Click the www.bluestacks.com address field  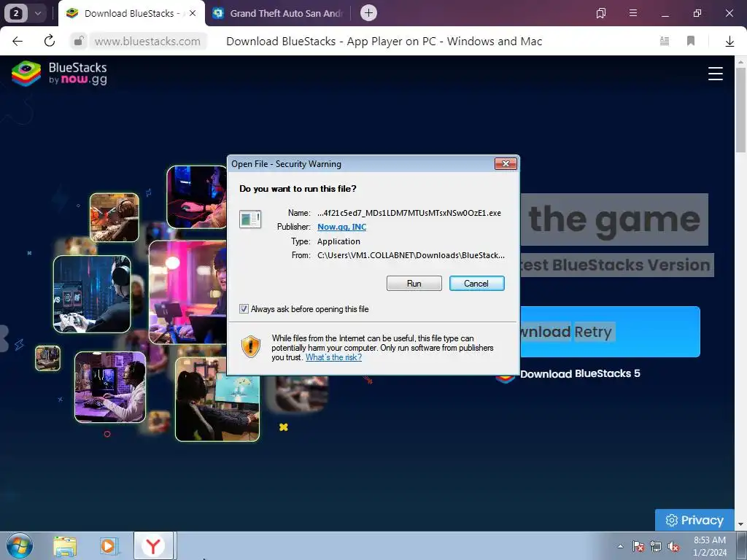click(x=147, y=42)
